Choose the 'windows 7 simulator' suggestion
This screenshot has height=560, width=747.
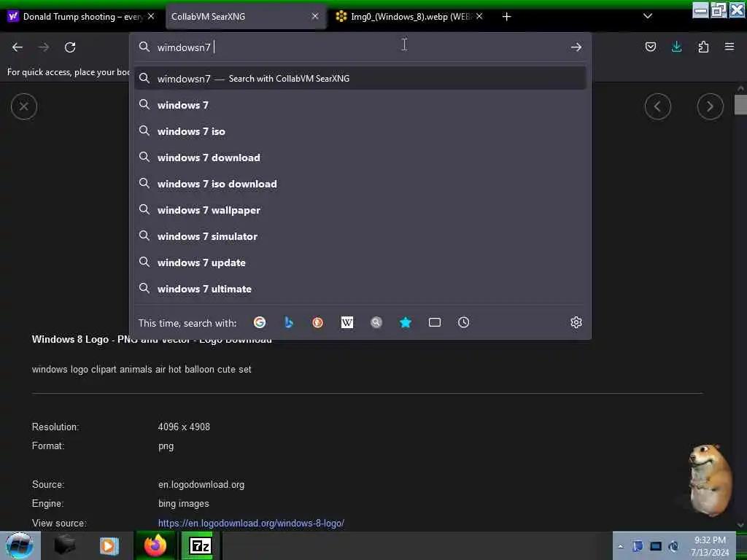coord(360,236)
